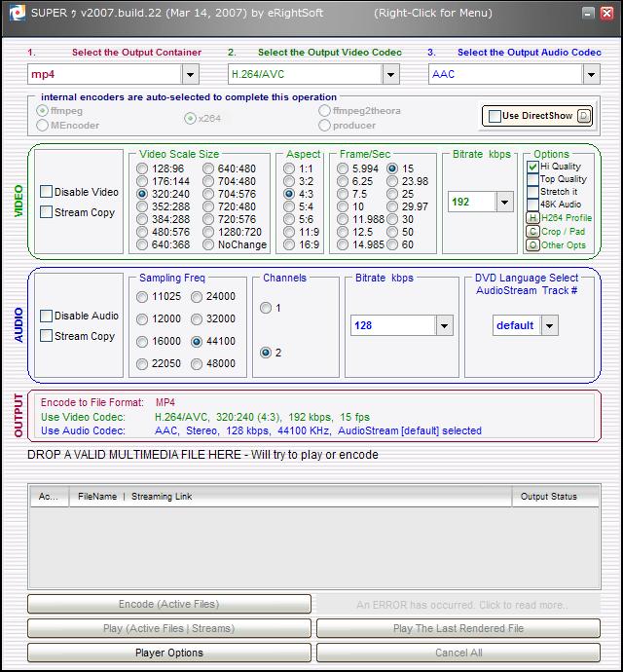Expand the video bitrate 192 dropdown
This screenshot has height=672, width=623.
tap(505, 202)
